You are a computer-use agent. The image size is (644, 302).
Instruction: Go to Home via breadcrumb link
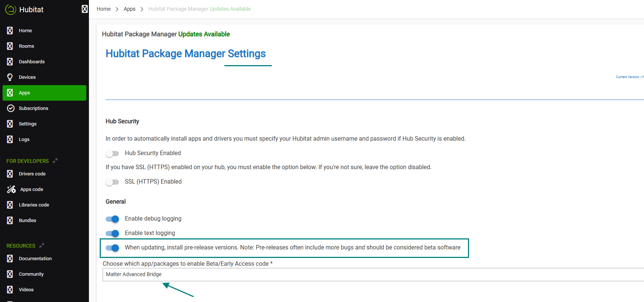(103, 9)
